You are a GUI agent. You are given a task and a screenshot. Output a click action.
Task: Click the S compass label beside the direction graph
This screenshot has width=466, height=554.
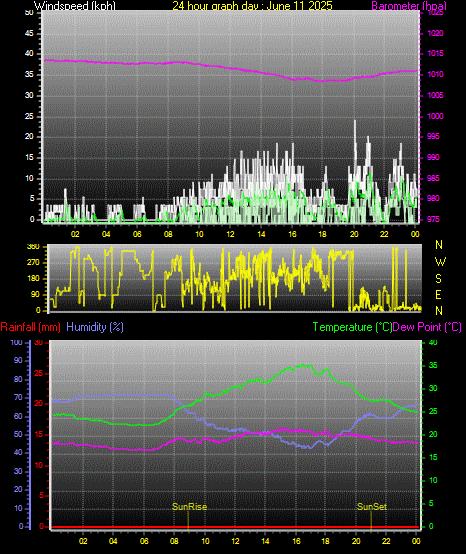tap(438, 279)
